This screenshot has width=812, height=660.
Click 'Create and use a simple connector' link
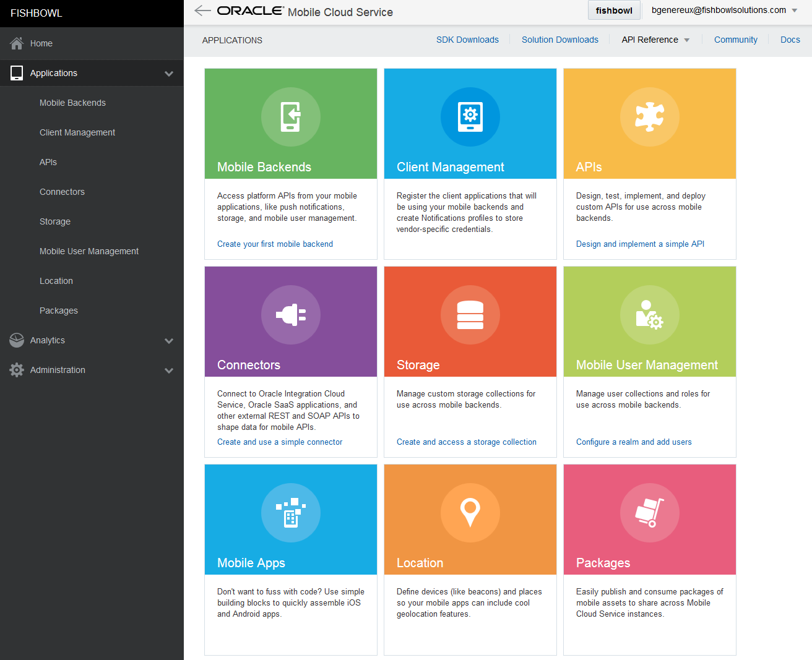coord(280,442)
